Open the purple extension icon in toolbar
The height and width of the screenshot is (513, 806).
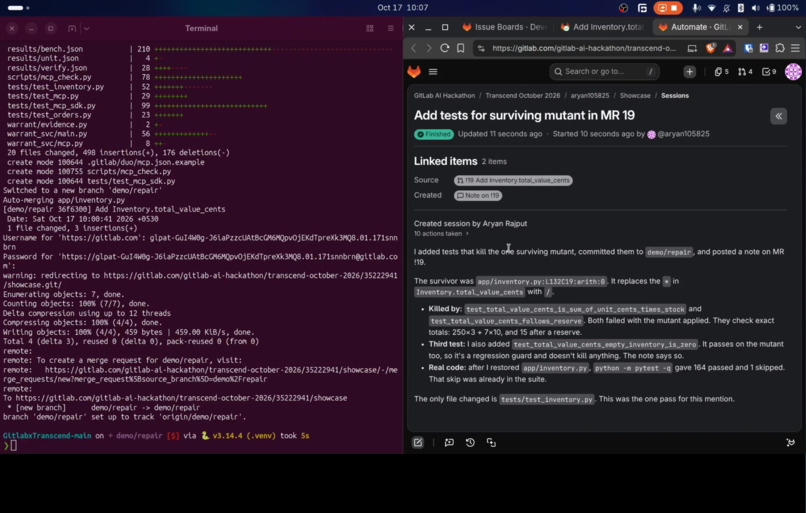click(x=764, y=48)
